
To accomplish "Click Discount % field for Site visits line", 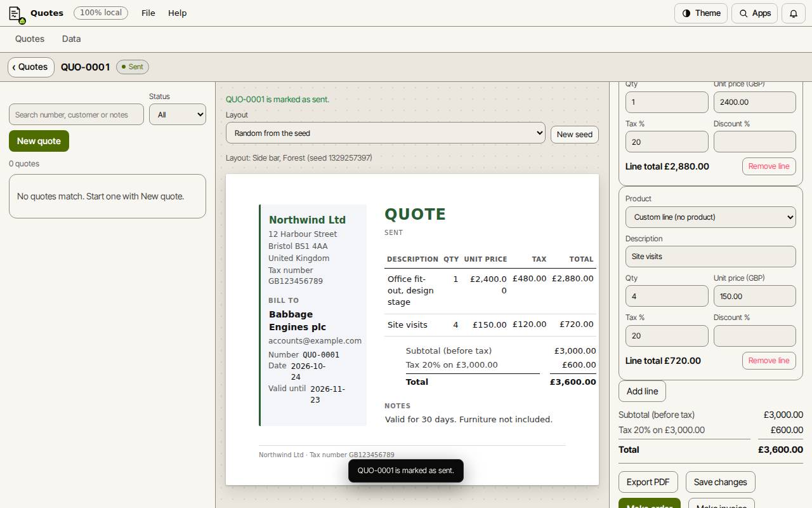I will point(755,336).
